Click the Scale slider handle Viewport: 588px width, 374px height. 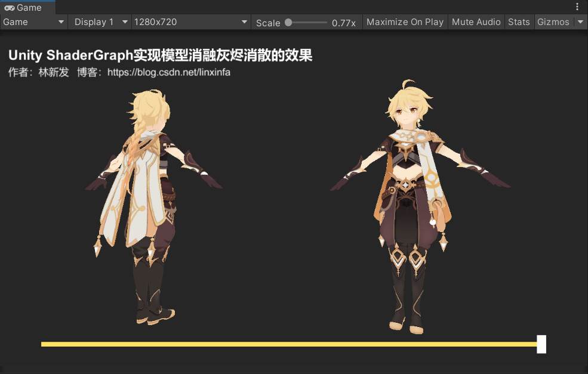288,23
